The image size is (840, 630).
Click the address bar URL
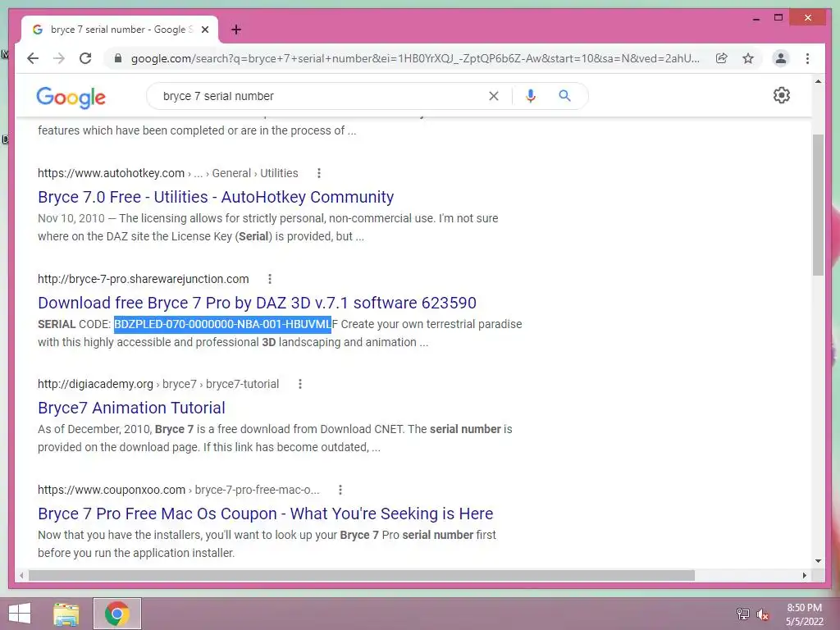pos(415,58)
